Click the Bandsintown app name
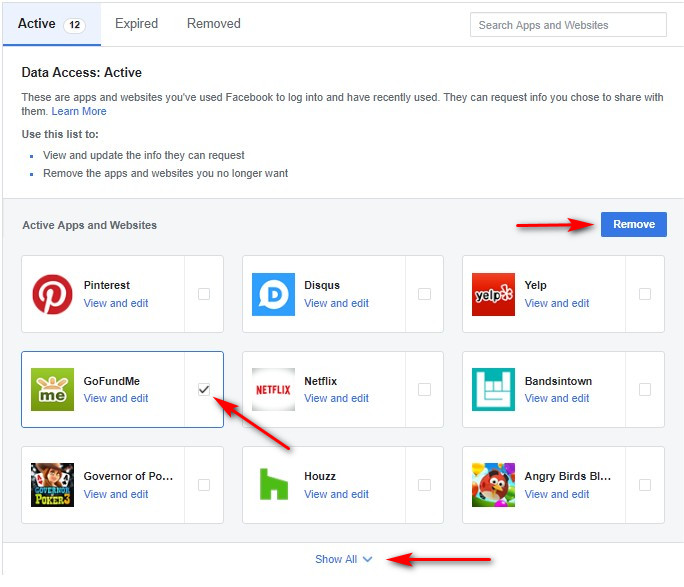 tap(558, 381)
